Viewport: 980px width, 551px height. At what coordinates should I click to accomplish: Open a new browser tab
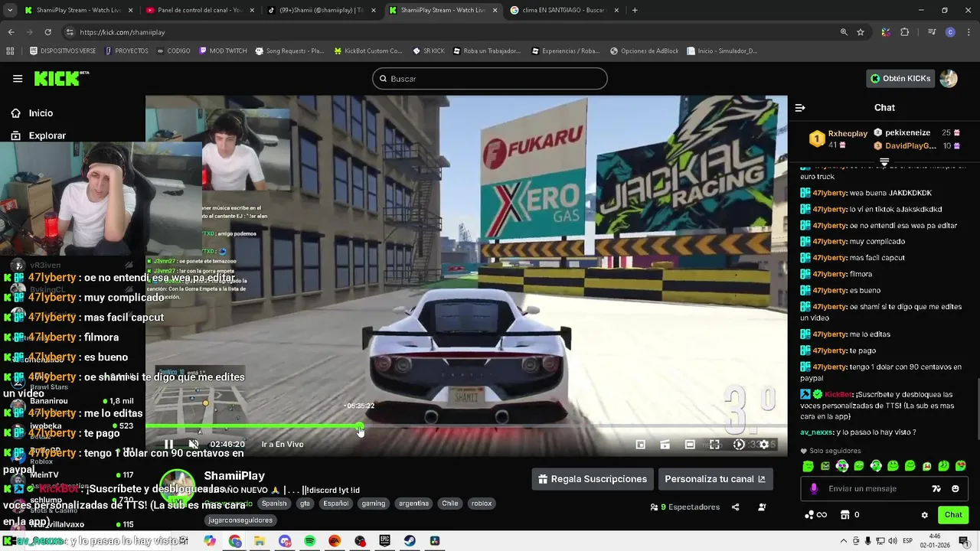pos(635,10)
